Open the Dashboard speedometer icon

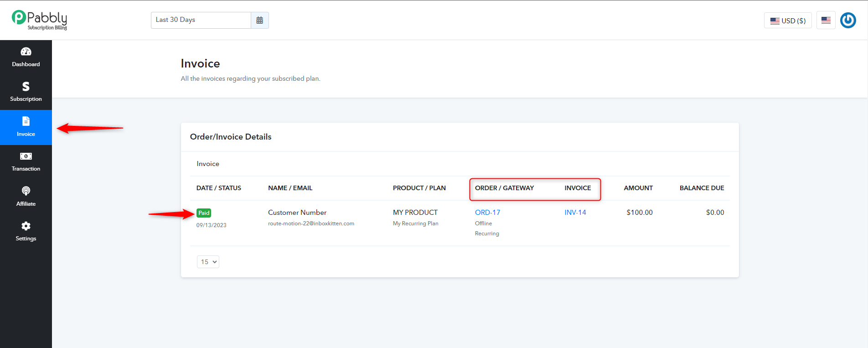click(26, 52)
